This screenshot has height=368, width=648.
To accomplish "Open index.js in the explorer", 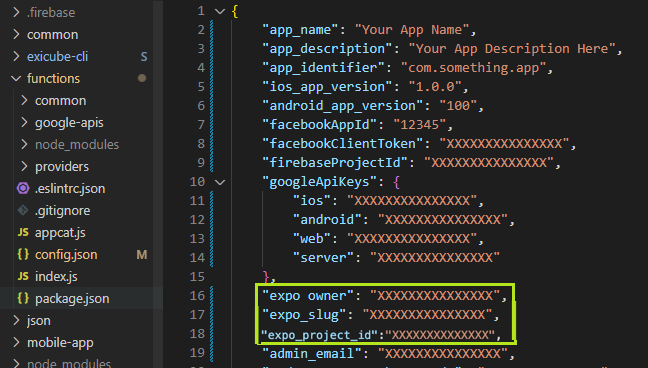I will (56, 277).
